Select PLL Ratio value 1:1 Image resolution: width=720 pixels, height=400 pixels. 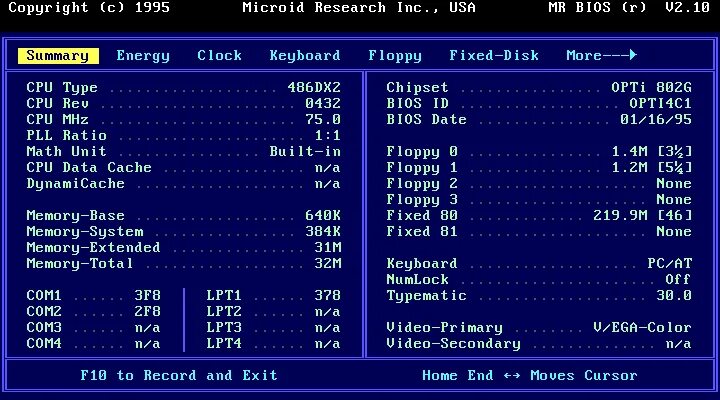point(328,135)
